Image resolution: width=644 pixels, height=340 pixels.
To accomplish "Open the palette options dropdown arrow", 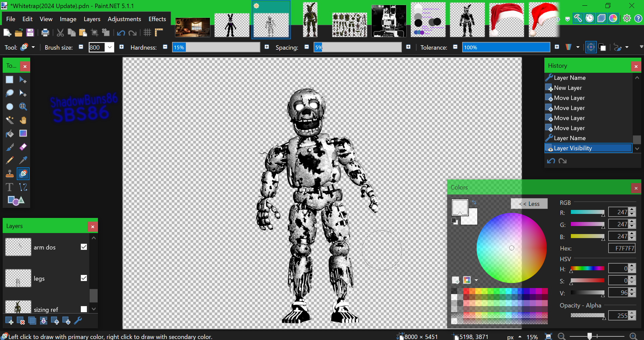I will (x=476, y=280).
